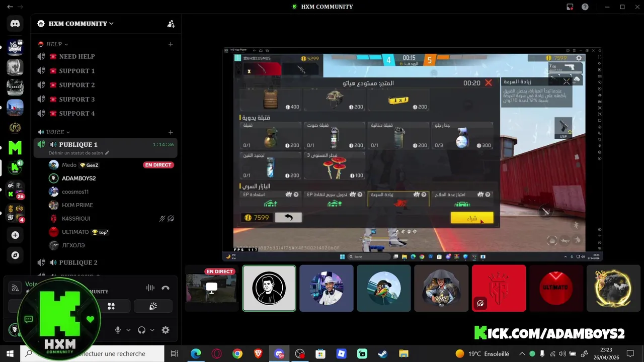
Task: Mute the microphone in the user panel
Action: (x=118, y=330)
